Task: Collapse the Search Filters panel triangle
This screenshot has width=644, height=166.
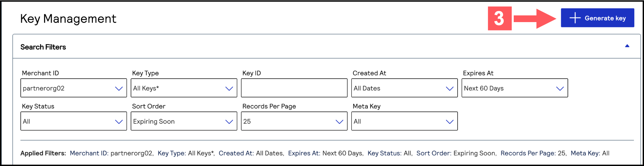Action: point(627,46)
